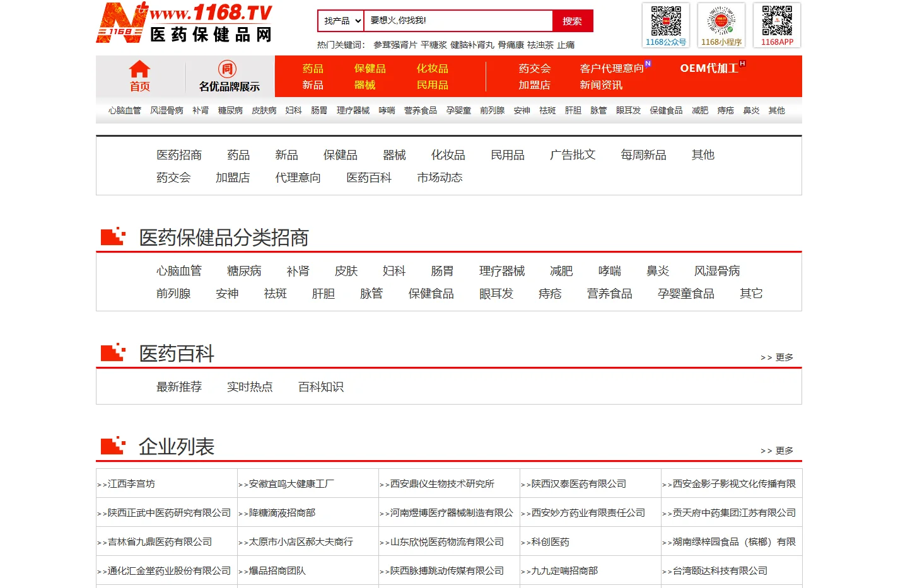This screenshot has height=588, width=898.
Task: Choose 前列腺 in 分类招商 section
Action: 173,293
